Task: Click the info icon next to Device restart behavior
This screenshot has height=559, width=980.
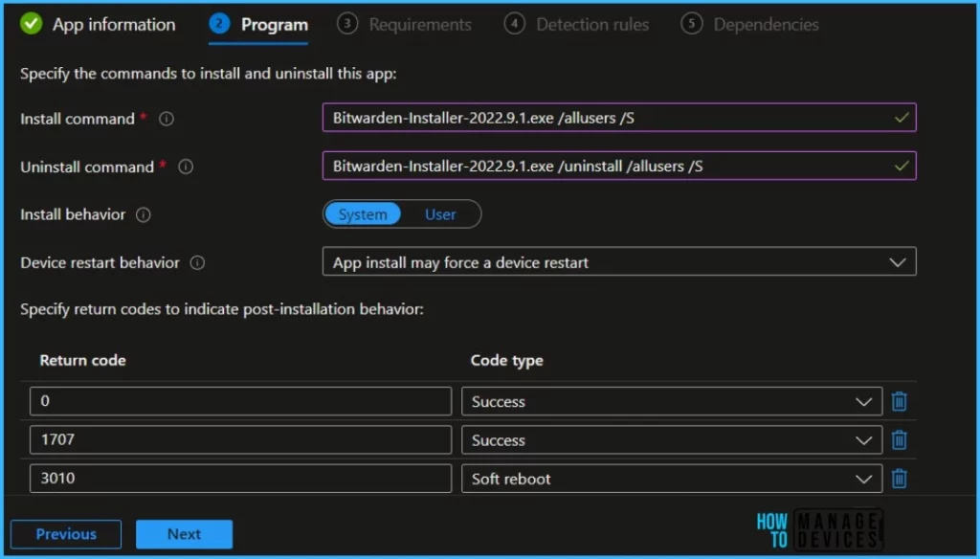Action: (197, 262)
